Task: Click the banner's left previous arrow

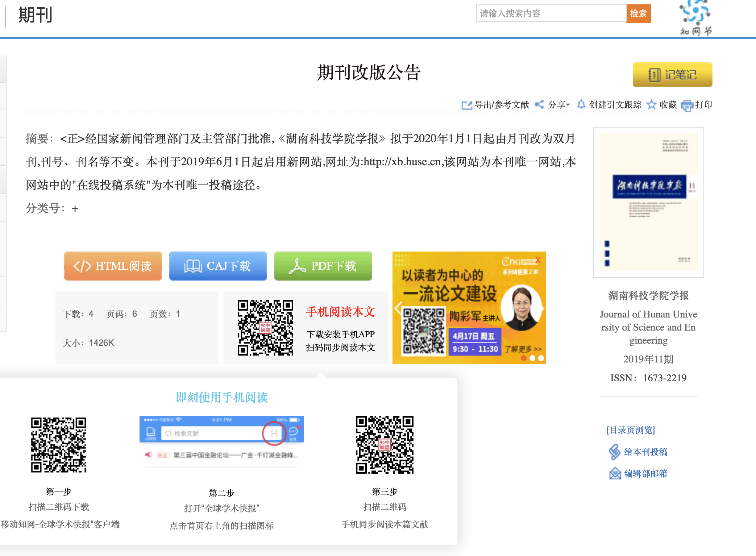Action: (x=398, y=308)
